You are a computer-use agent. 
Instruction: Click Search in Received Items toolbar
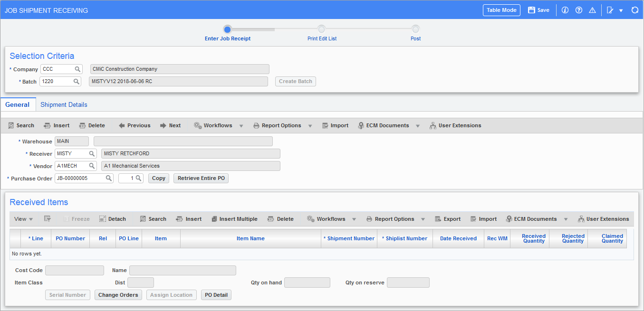[153, 219]
